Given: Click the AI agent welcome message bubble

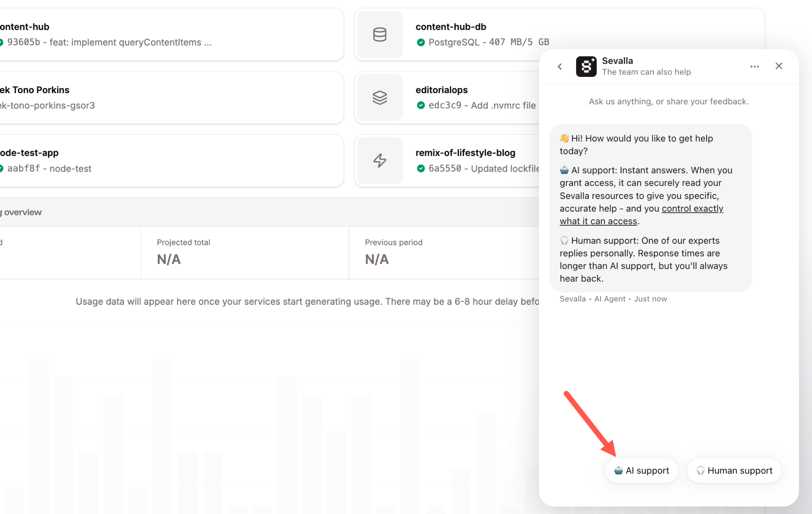Looking at the screenshot, I should (x=651, y=208).
